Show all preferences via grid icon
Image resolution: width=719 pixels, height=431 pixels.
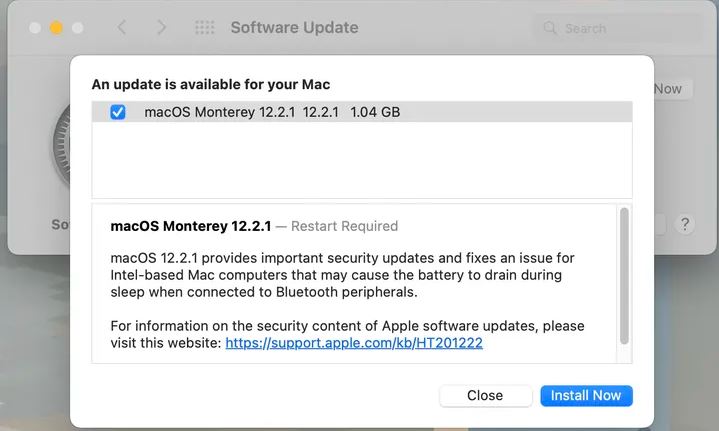pos(205,28)
